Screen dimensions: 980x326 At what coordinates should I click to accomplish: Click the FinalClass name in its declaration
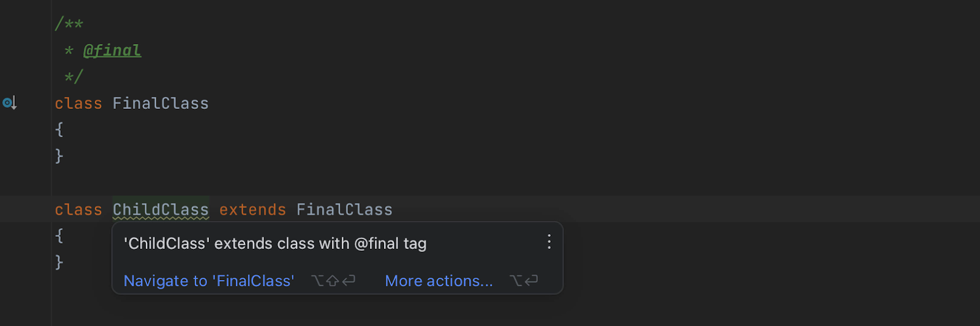160,103
